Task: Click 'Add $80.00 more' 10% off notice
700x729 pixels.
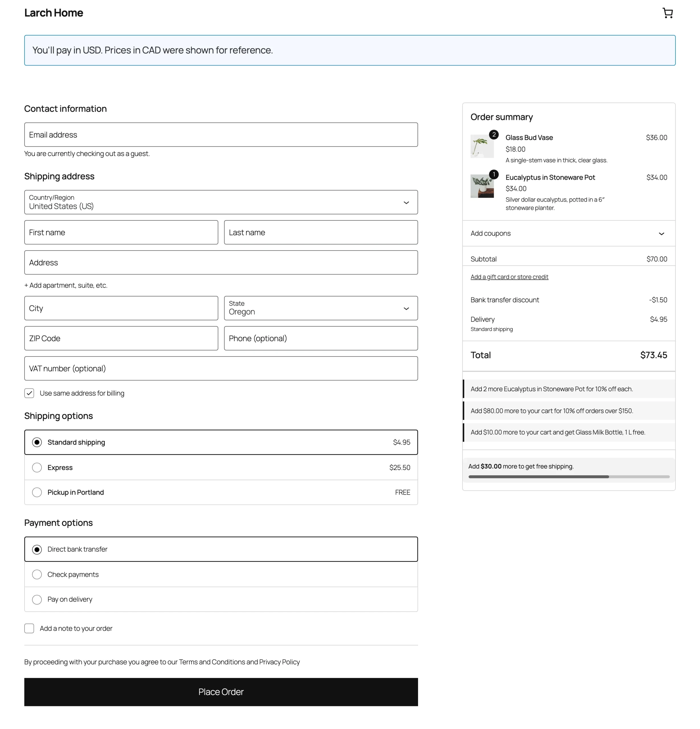Action: [569, 411]
